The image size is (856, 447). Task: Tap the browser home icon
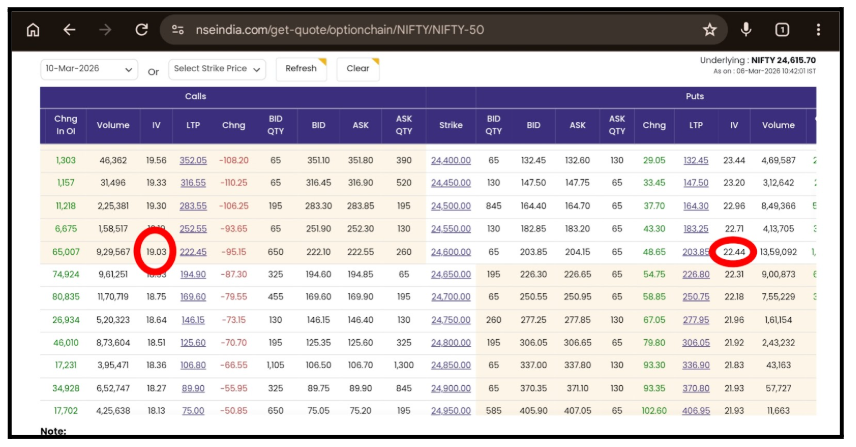click(33, 30)
